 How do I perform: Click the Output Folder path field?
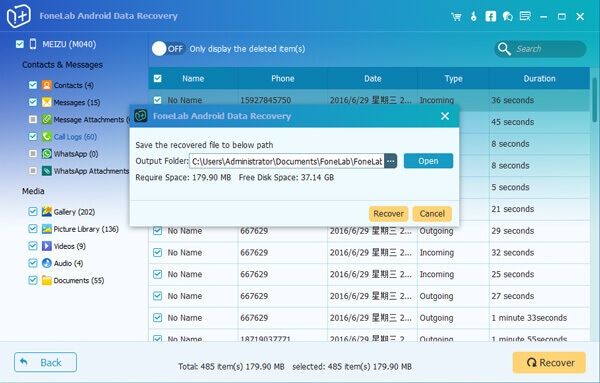(x=287, y=161)
